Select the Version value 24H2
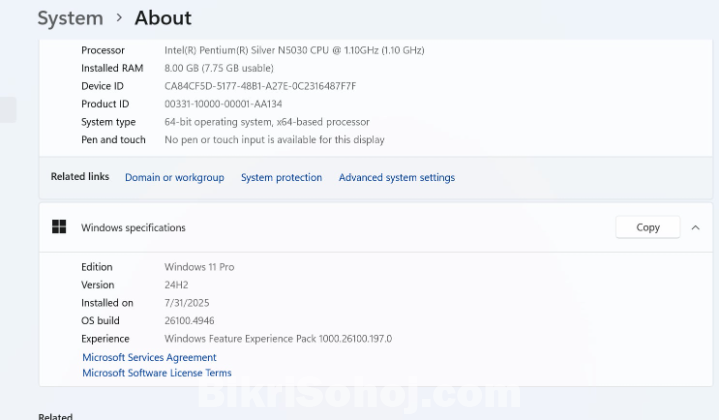719x420 pixels. pyautogui.click(x=176, y=285)
